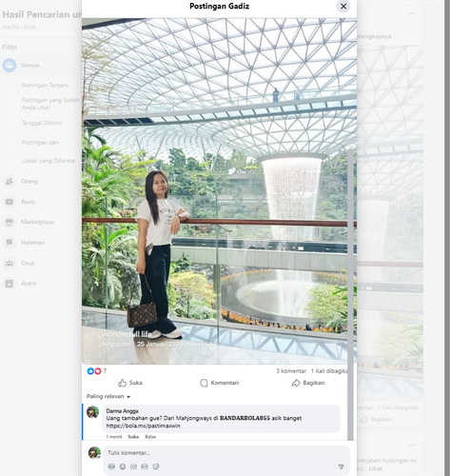Click the 7 reactions count
This screenshot has width=451, height=476.
click(x=105, y=370)
